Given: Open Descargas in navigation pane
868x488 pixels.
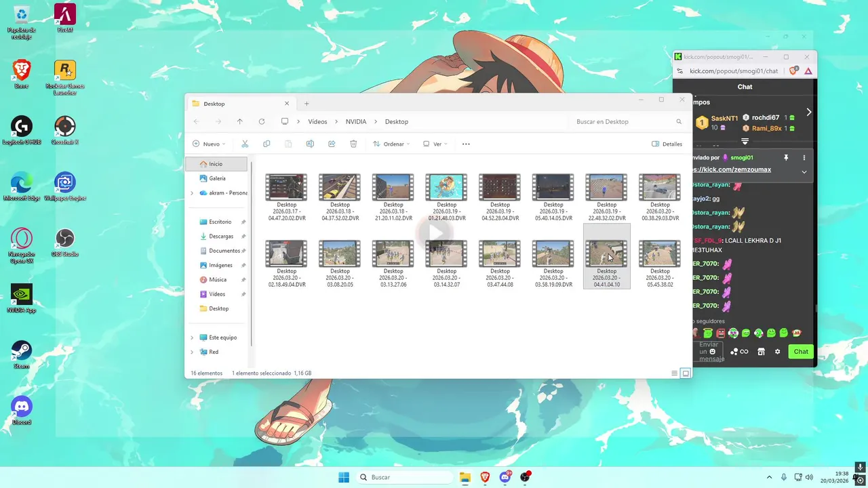Looking at the screenshot, I should click(x=221, y=237).
